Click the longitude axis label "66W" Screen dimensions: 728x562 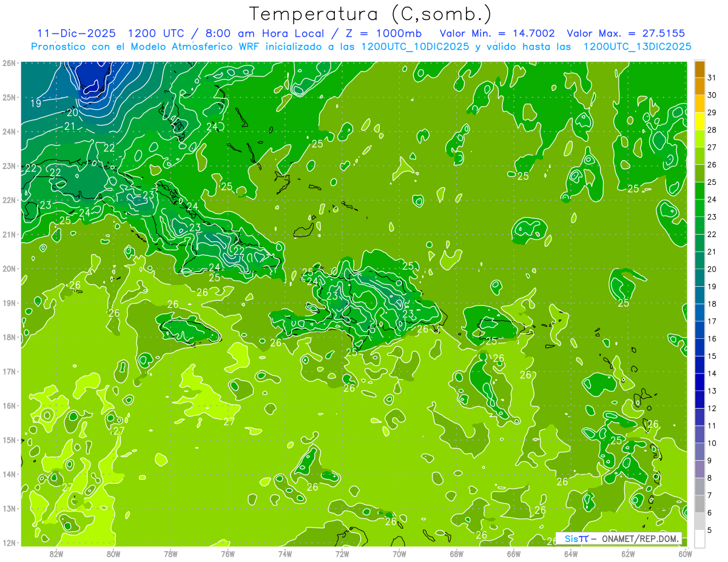(x=514, y=554)
